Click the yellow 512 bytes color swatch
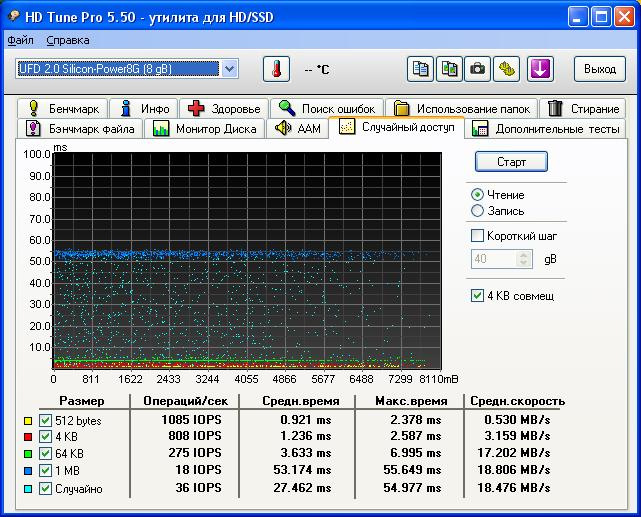 pyautogui.click(x=28, y=421)
